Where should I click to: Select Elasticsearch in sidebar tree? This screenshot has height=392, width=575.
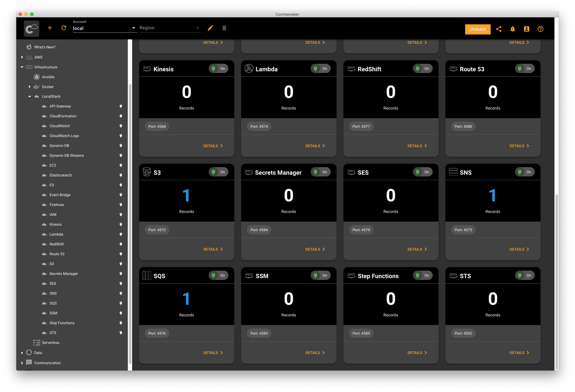61,175
